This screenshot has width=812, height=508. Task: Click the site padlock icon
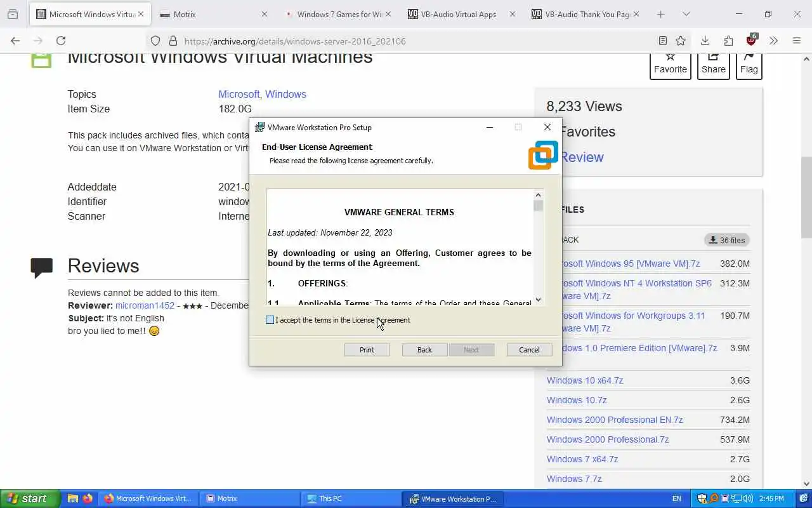(173, 41)
